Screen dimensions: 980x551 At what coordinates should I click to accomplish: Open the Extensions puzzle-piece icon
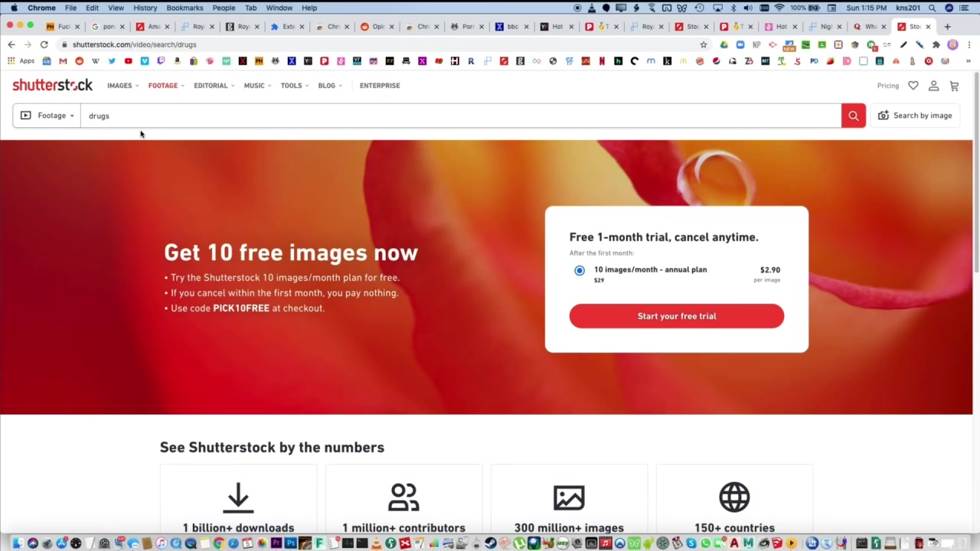[x=936, y=44]
